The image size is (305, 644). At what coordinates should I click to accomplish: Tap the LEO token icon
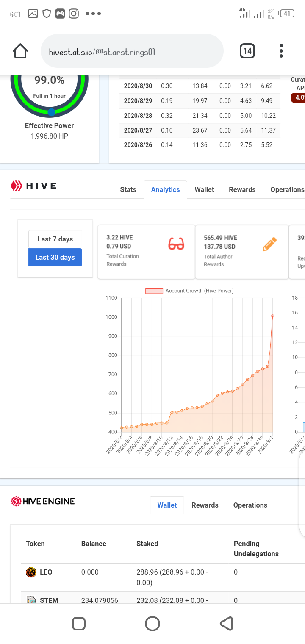tap(31, 572)
